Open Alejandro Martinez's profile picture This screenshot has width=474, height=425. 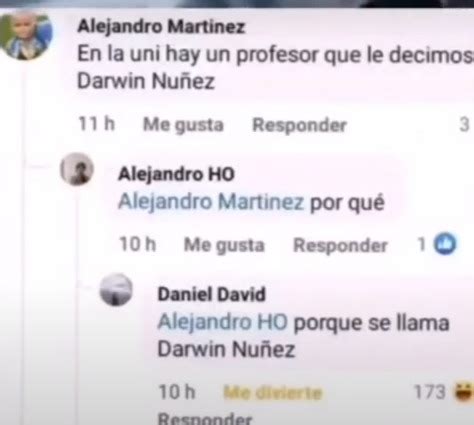[26, 35]
